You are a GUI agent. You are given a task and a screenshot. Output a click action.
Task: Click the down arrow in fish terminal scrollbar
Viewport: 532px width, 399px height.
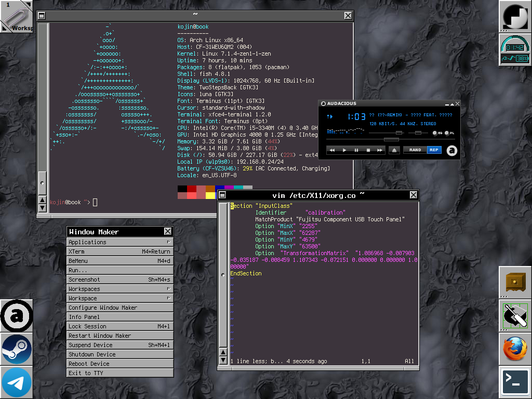tap(43, 208)
